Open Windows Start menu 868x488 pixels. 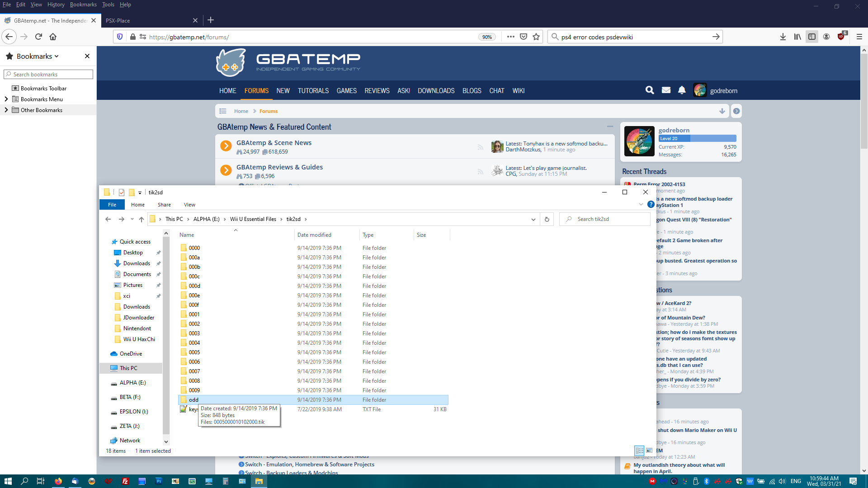pos(8,481)
